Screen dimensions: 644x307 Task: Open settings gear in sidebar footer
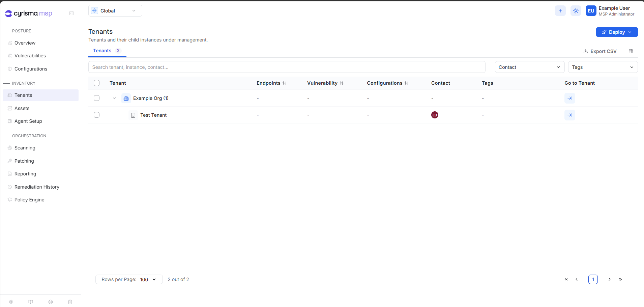coord(11,302)
